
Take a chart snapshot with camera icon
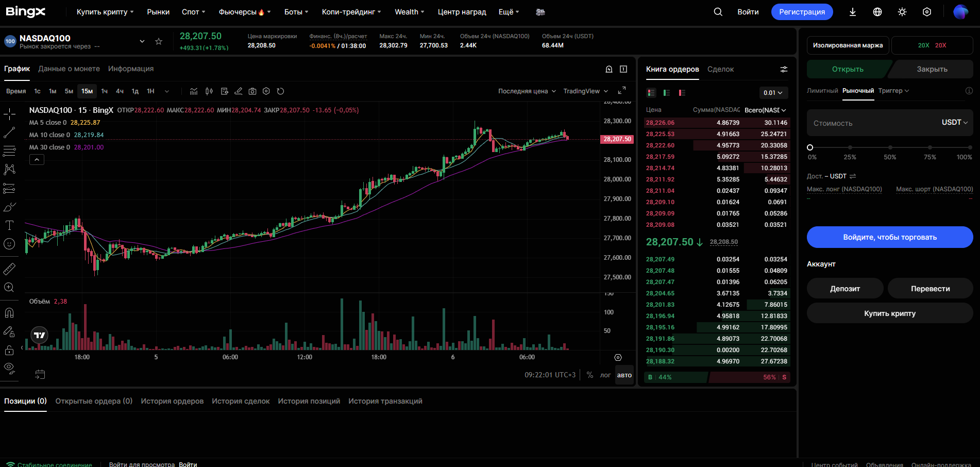point(252,91)
